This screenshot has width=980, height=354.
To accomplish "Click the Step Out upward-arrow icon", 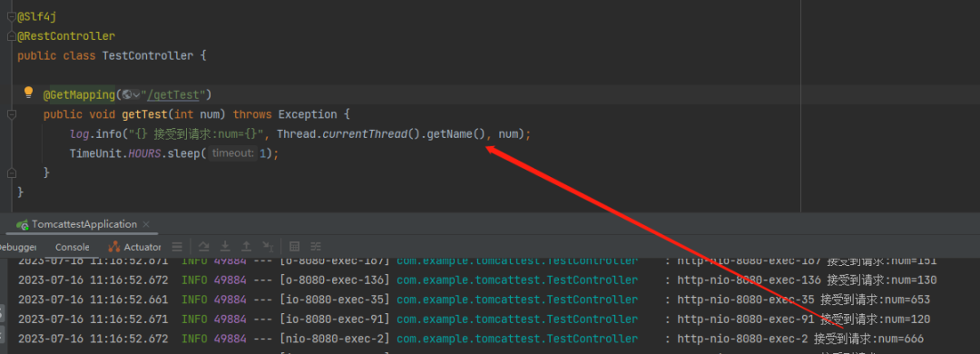I will click(x=246, y=246).
